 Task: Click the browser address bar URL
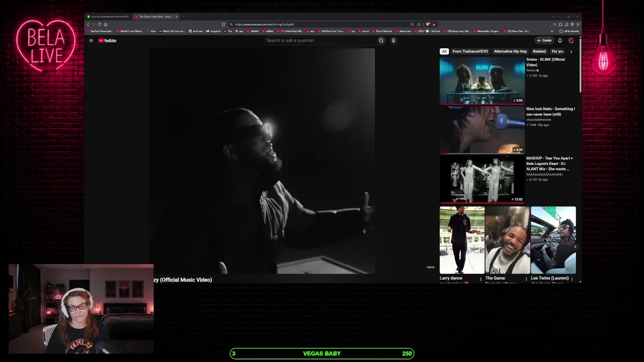tap(264, 24)
